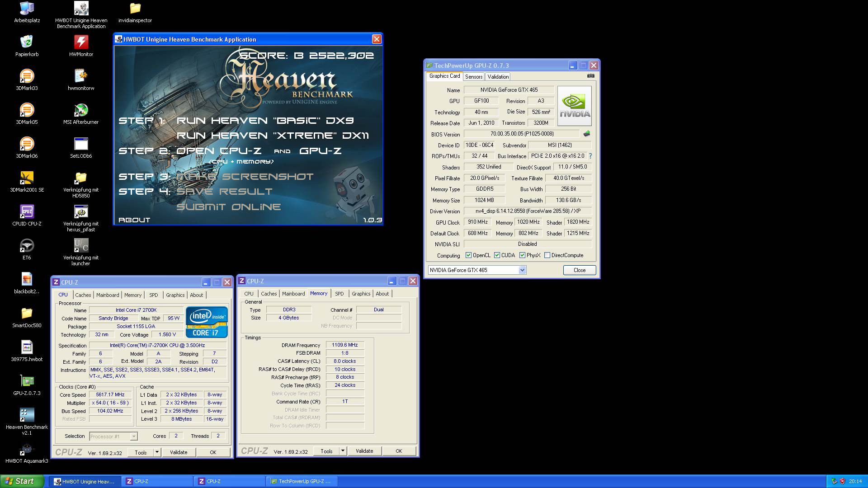
Task: Open Verknüpfung mit launcher shortcut
Action: (x=81, y=252)
